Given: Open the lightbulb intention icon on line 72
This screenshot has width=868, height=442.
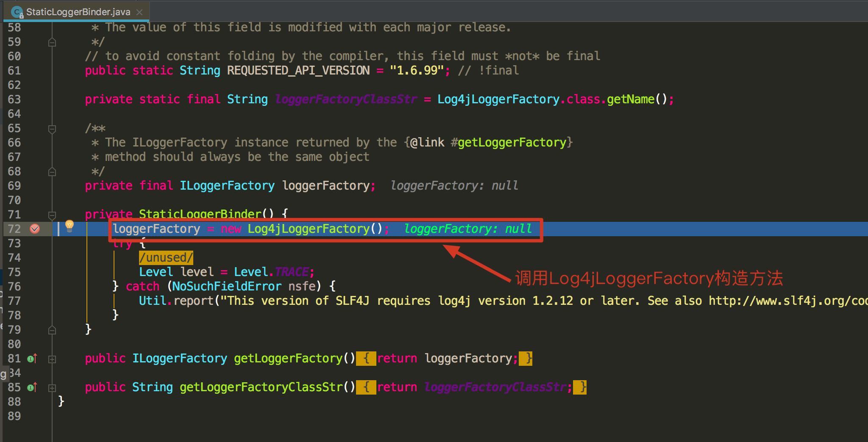Looking at the screenshot, I should click(x=70, y=226).
